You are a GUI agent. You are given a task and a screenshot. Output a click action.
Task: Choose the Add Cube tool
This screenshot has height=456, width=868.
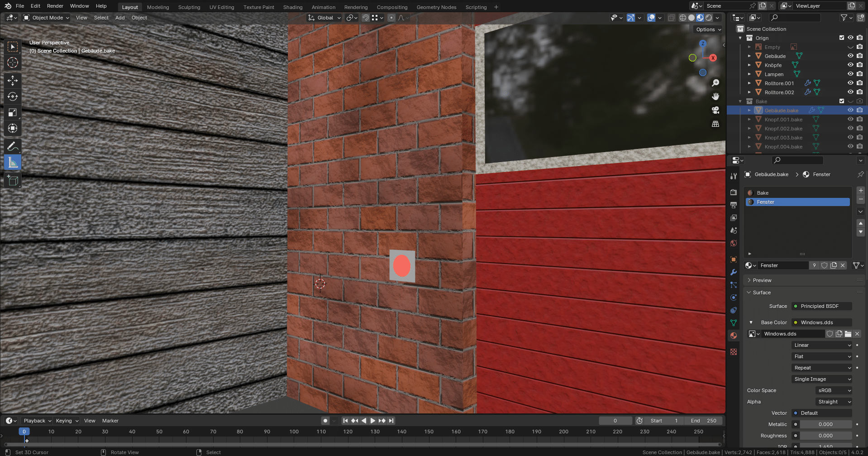[x=13, y=181]
